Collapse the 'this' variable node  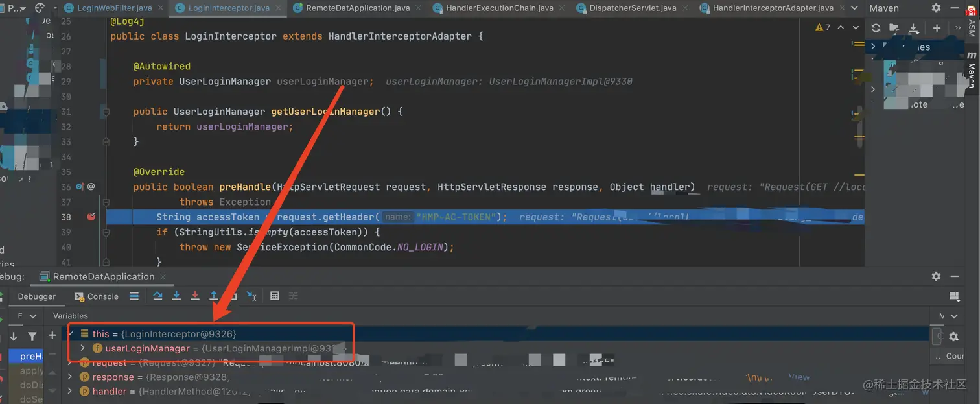click(x=71, y=334)
